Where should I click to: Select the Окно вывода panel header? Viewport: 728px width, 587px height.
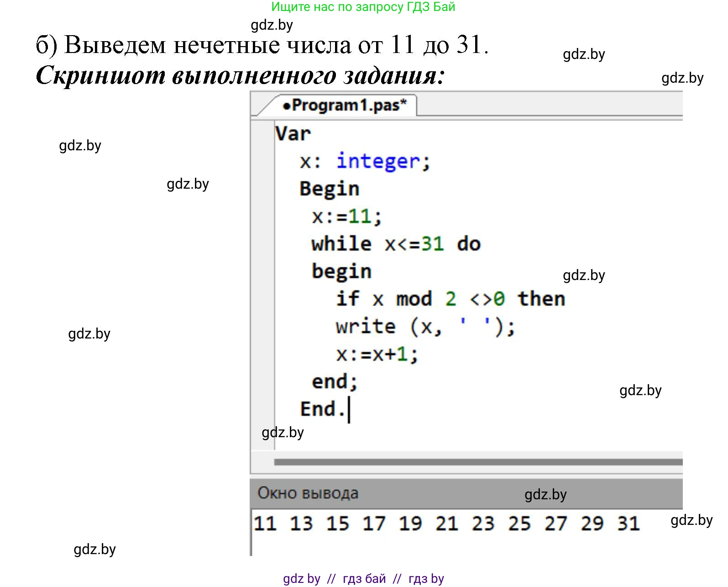(x=308, y=493)
